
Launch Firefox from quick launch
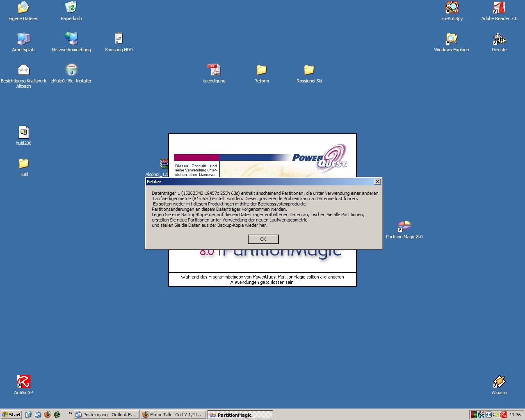point(47,415)
